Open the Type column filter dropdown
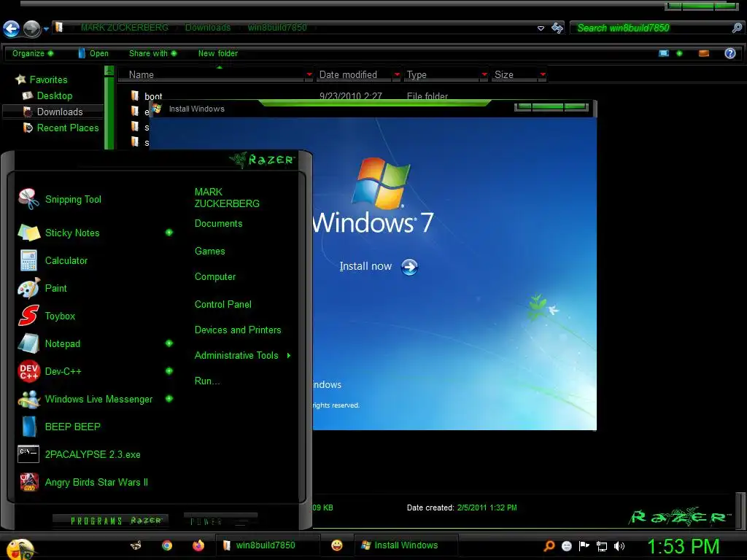747x560 pixels. pos(484,74)
